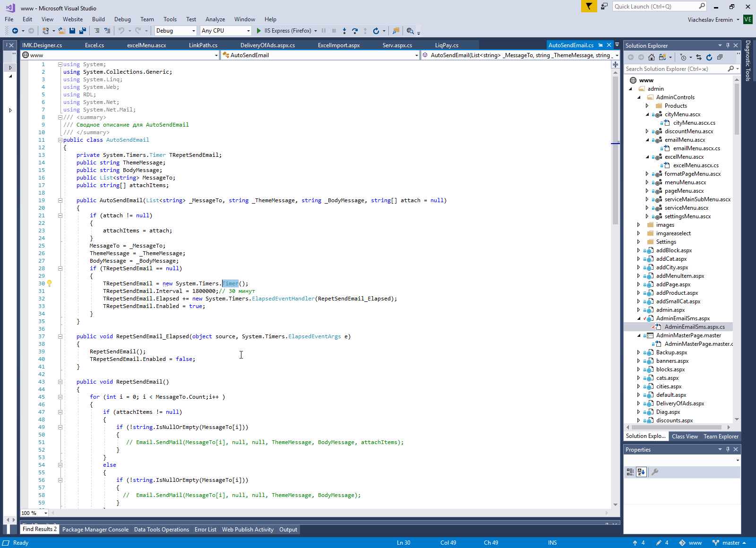
Task: Toggle the pin on the AutoSendEmail.cs tab
Action: [x=601, y=45]
